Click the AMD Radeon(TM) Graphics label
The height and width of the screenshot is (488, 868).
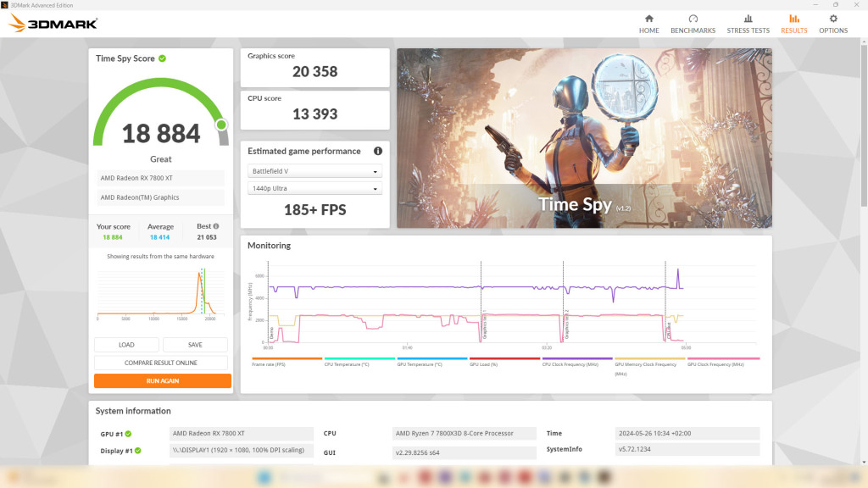160,197
